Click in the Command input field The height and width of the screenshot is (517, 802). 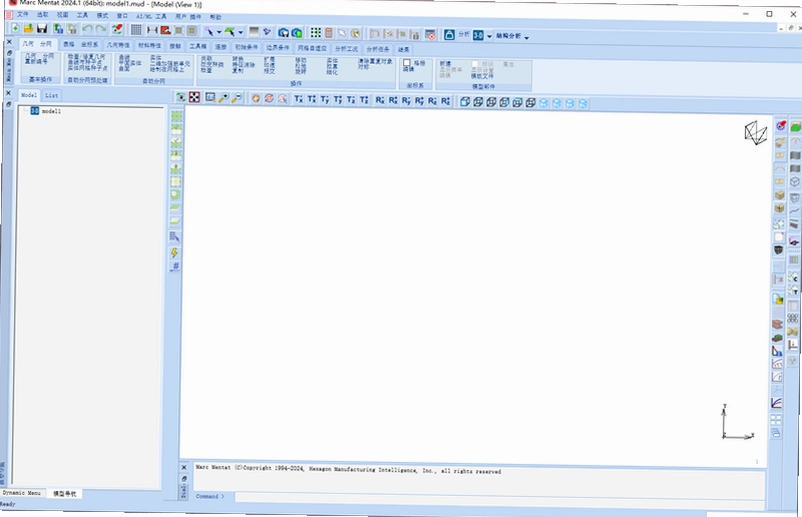[x=499, y=498]
